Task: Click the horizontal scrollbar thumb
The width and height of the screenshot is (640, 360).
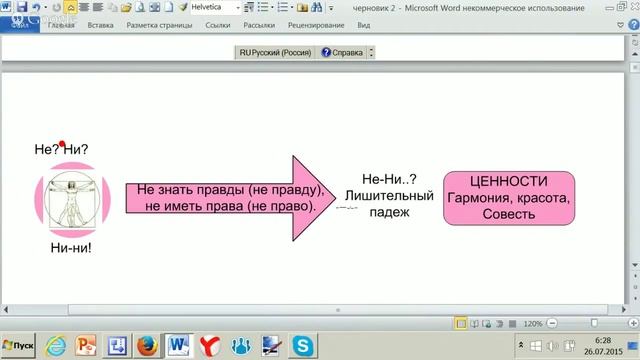Action: click(338, 310)
